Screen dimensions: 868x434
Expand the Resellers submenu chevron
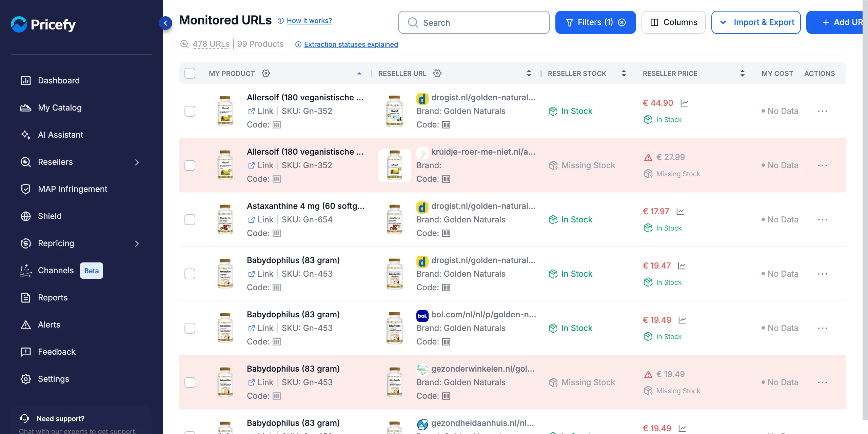point(137,162)
